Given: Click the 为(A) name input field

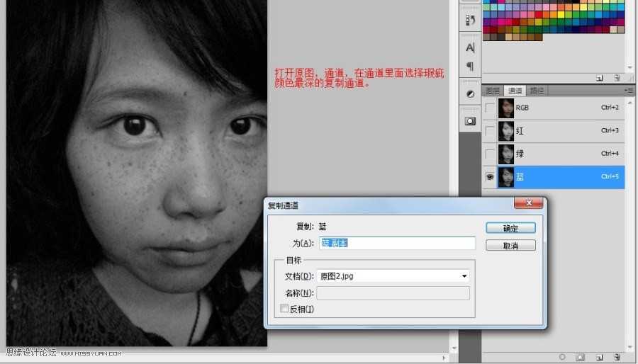Looking at the screenshot, I should click(397, 244).
